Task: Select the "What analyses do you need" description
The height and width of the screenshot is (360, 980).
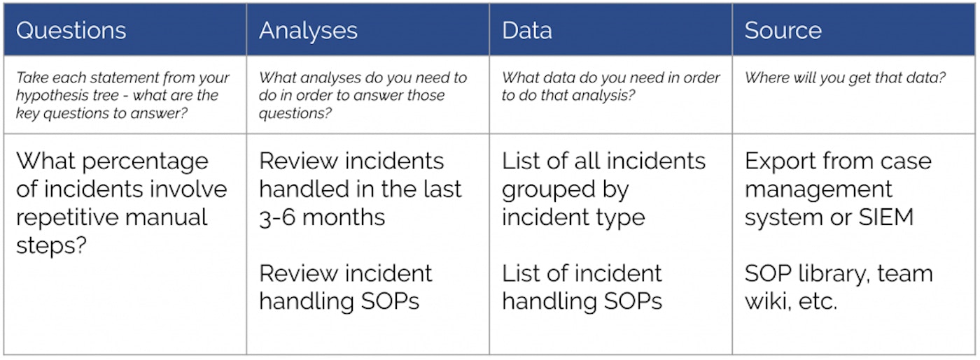Action: (362, 95)
